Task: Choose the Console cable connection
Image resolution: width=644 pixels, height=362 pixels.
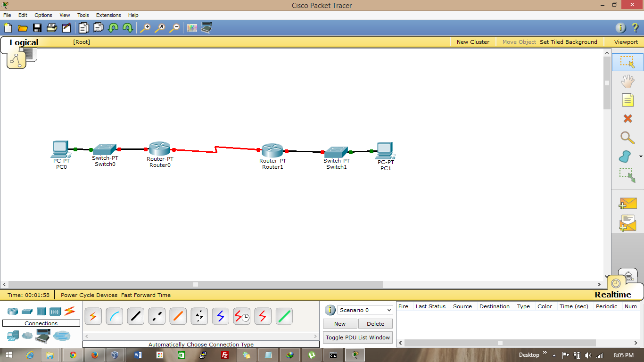Action: tap(115, 316)
